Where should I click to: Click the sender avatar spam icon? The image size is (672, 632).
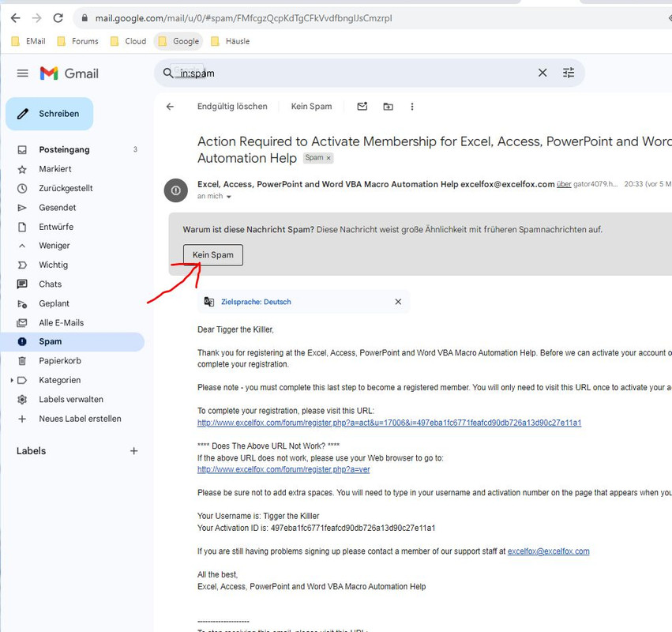[176, 190]
